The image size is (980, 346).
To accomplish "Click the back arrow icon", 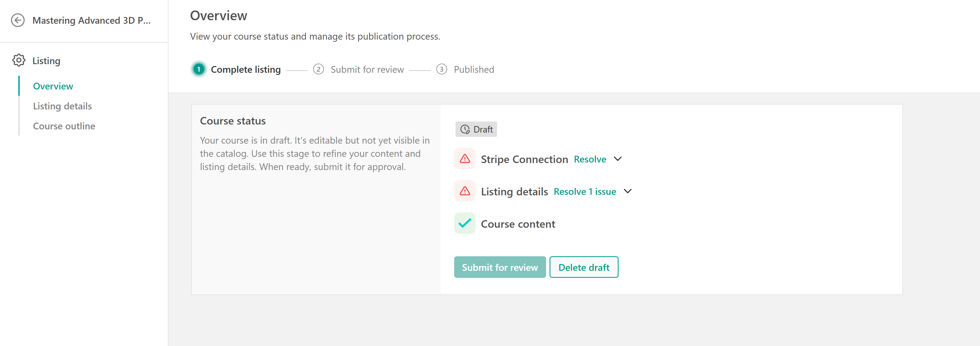I will point(18,20).
